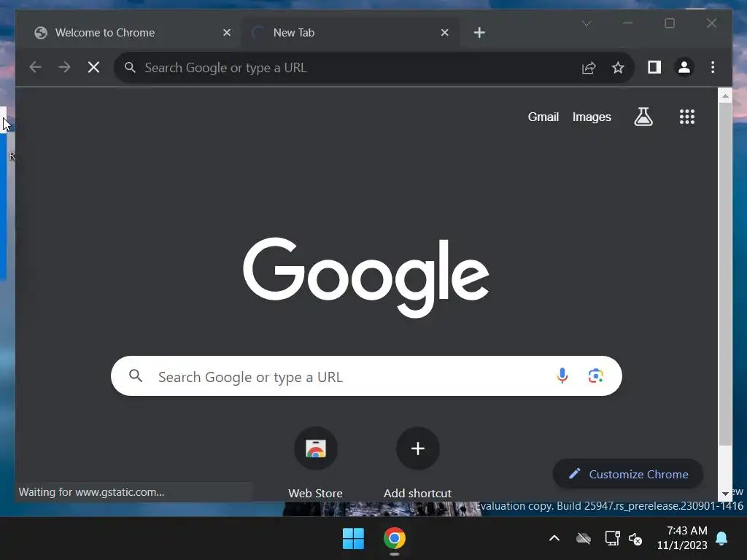The height and width of the screenshot is (560, 747).
Task: Click the muted volume tray icon
Action: (x=635, y=539)
